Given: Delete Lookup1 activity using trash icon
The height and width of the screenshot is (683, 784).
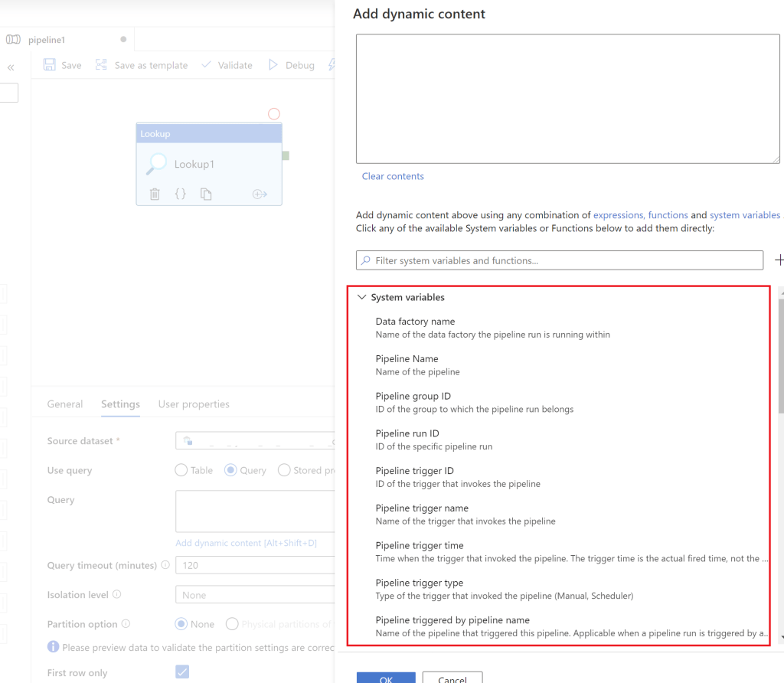Looking at the screenshot, I should (x=155, y=194).
